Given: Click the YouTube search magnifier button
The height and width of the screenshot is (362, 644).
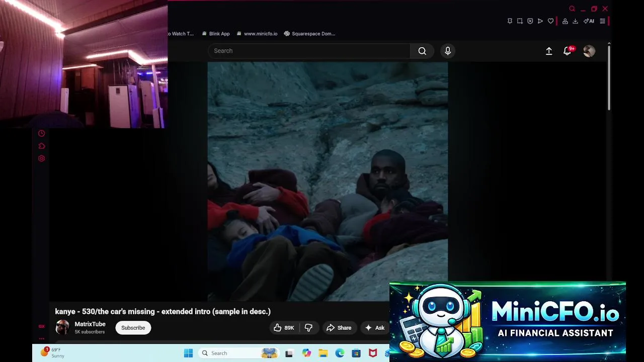Looking at the screenshot, I should [x=422, y=51].
